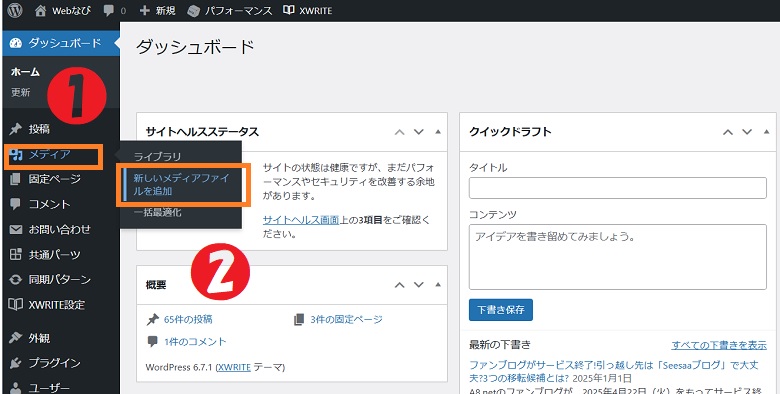Click the パフォーマンス cube icon
The height and width of the screenshot is (394, 780).
(x=193, y=11)
